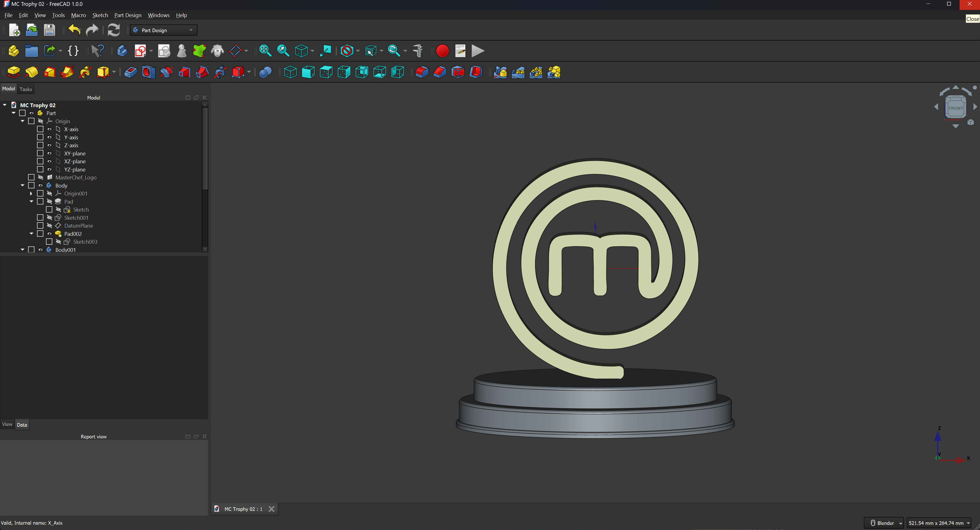
Task: Choose the Groove tool
Action: [166, 72]
